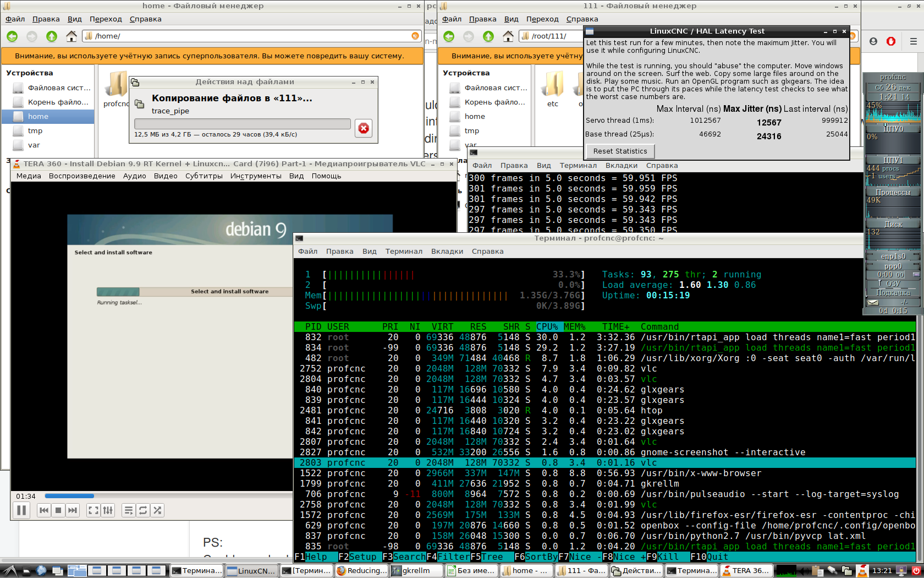Cancel the file copy operation
The width and height of the screenshot is (924, 578).
(x=364, y=128)
